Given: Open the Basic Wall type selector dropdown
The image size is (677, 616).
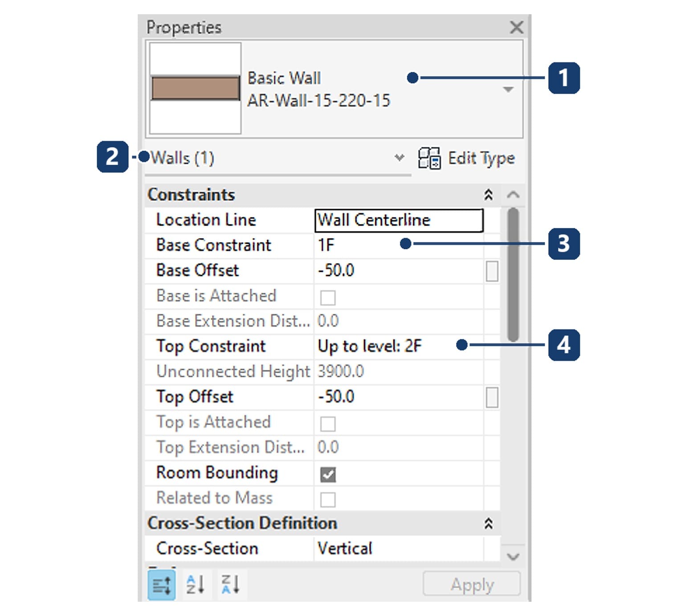Looking at the screenshot, I should click(508, 89).
